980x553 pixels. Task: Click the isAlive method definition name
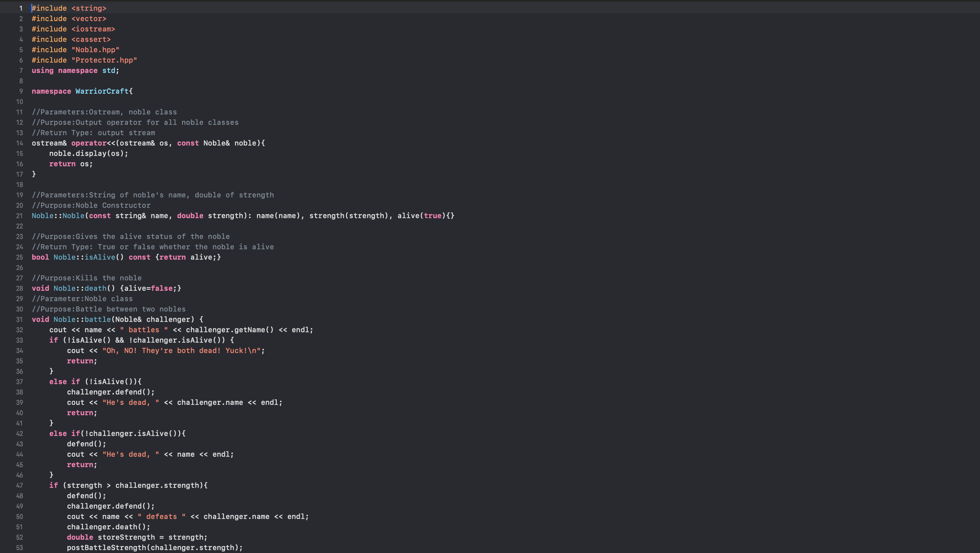[100, 257]
